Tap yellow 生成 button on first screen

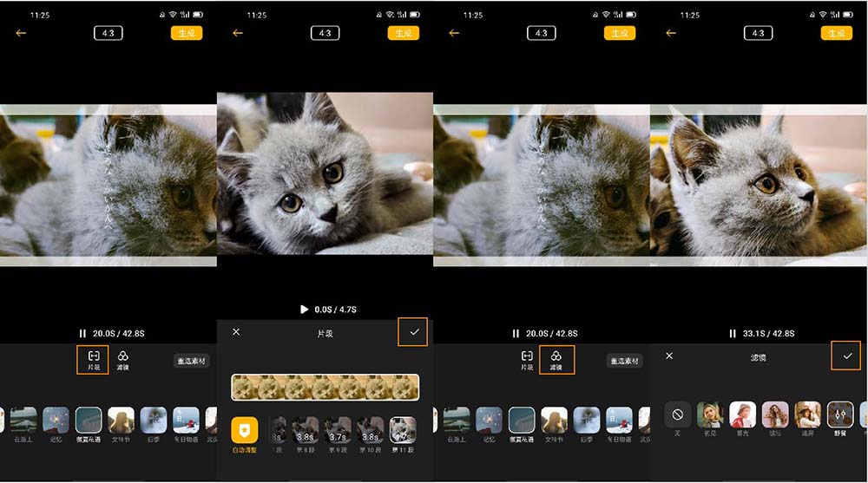pos(187,33)
